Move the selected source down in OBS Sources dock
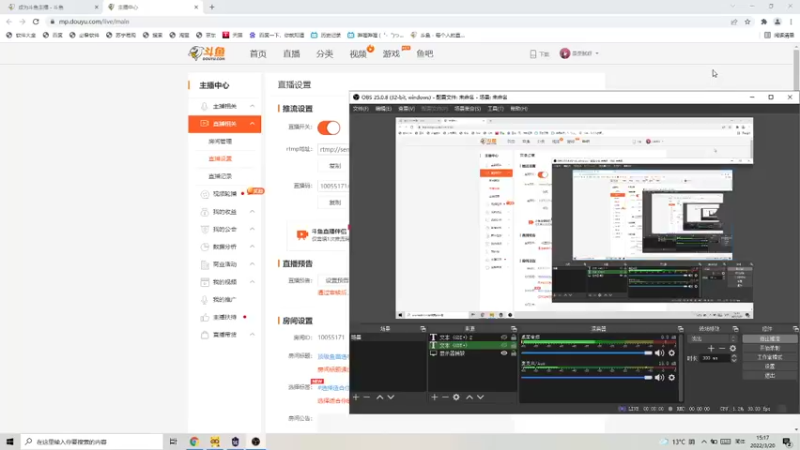This screenshot has width=800, height=450. 481,397
